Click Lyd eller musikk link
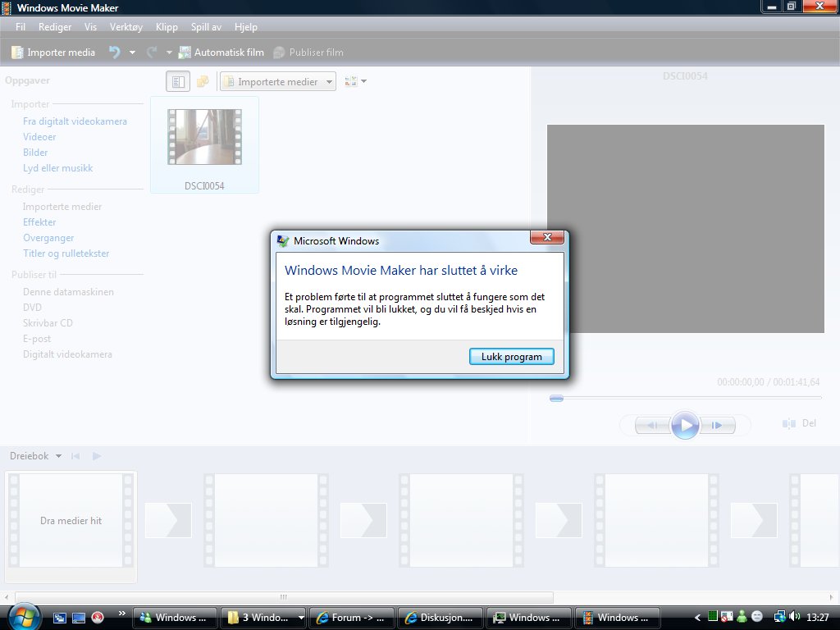 (x=58, y=168)
